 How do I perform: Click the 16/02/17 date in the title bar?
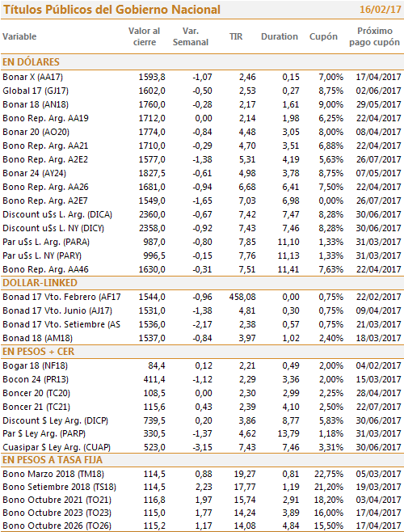click(381, 9)
